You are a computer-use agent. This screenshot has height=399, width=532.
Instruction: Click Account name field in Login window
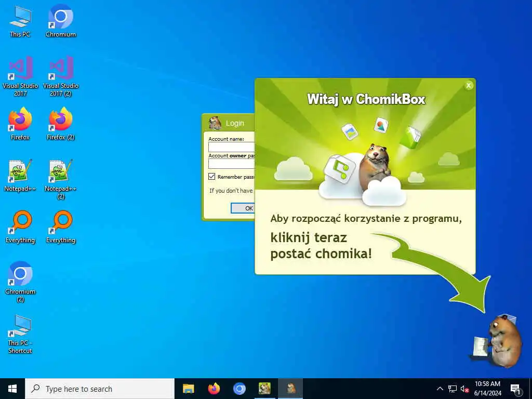coord(231,147)
